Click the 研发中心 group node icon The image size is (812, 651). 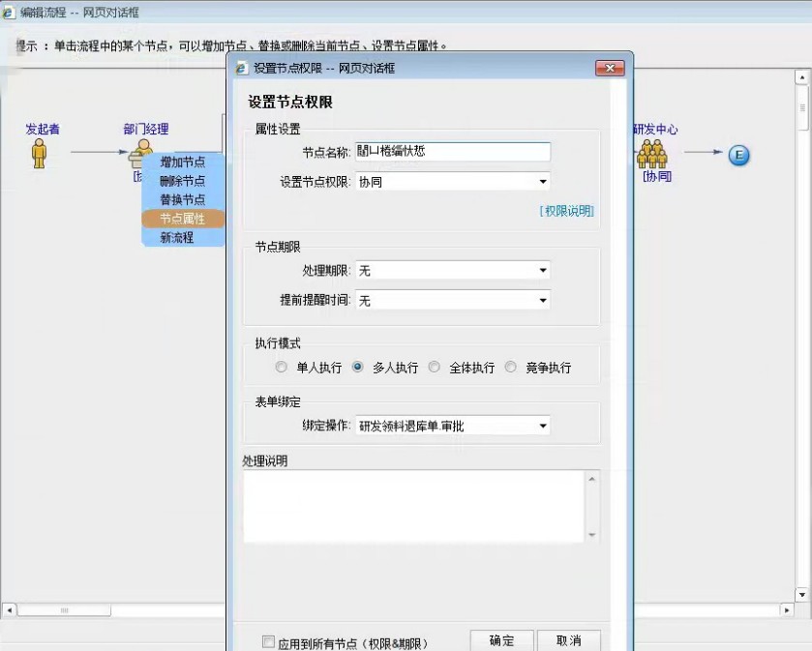651,153
